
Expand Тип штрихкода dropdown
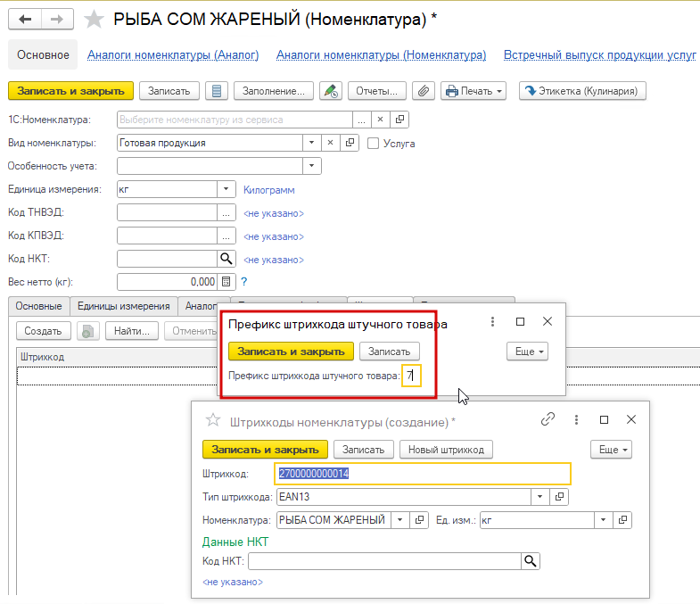pos(539,496)
